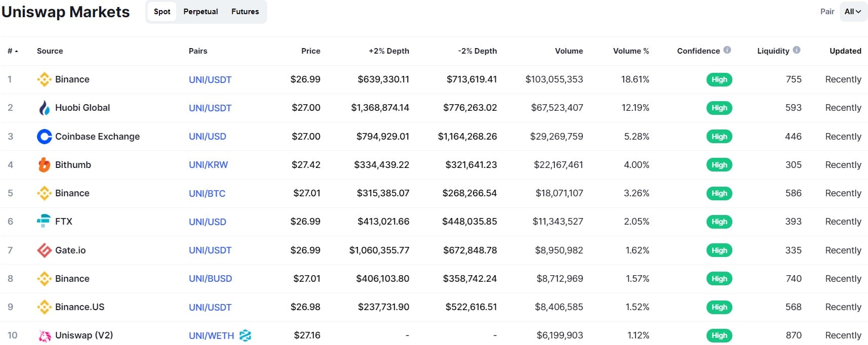Click the Bithumb exchange icon
The image size is (868, 345).
click(x=45, y=165)
